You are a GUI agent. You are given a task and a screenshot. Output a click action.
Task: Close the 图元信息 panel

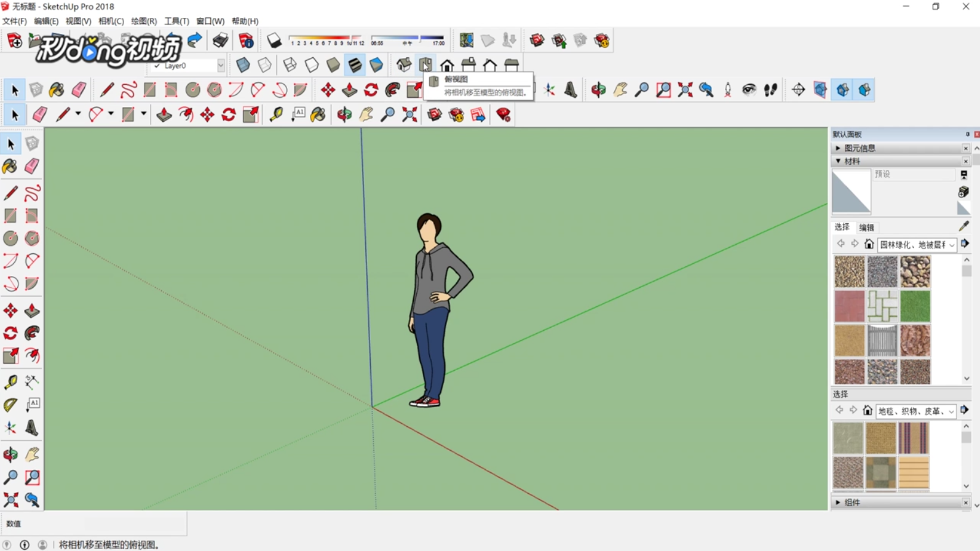click(x=965, y=148)
